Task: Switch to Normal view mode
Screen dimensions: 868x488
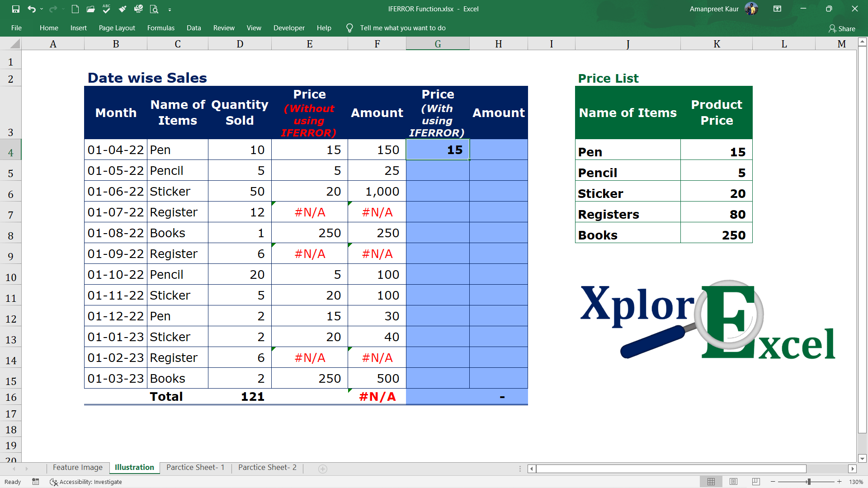Action: pyautogui.click(x=711, y=482)
